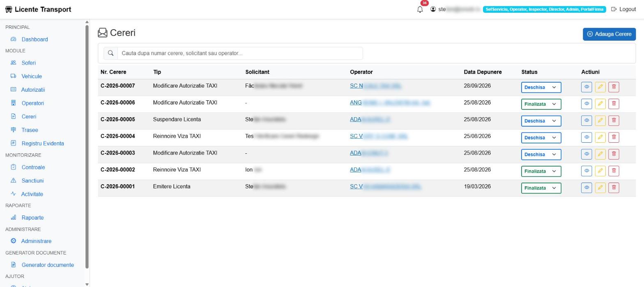View request C-2026-00007 with eye icon
644x287 pixels.
(586, 87)
